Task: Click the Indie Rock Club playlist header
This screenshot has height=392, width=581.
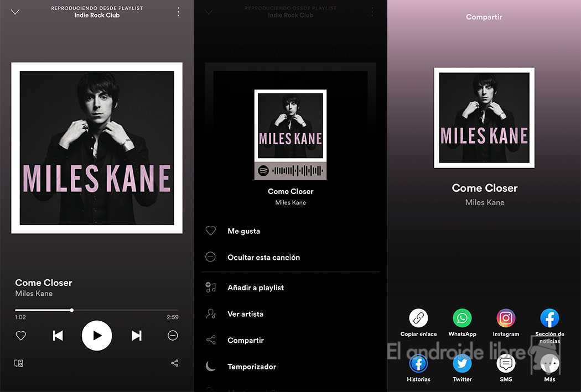Action: (x=97, y=15)
